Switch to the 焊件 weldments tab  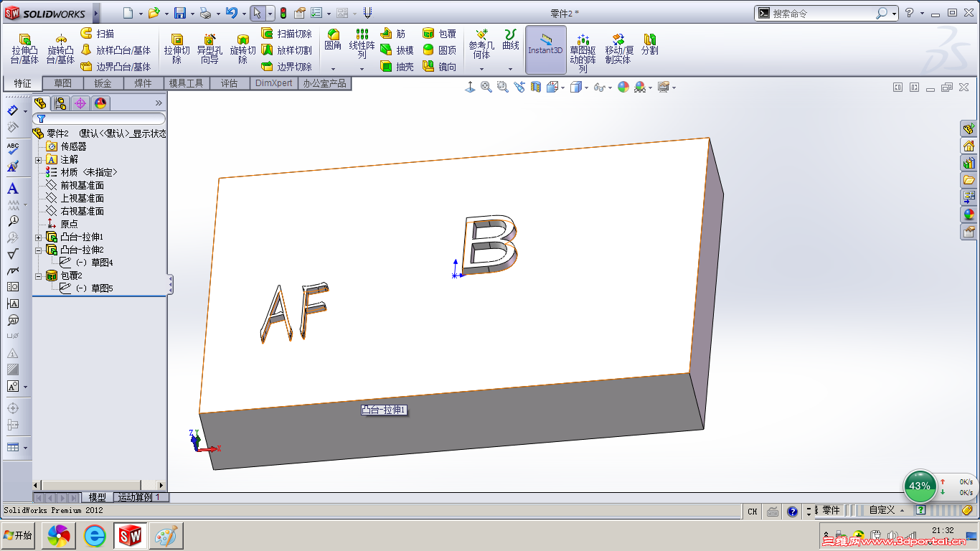143,83
